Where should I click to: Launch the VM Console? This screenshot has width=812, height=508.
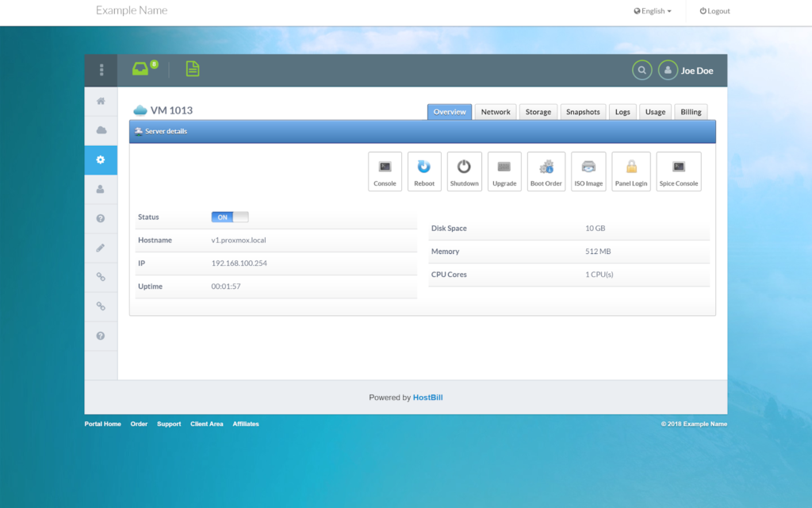tap(385, 171)
